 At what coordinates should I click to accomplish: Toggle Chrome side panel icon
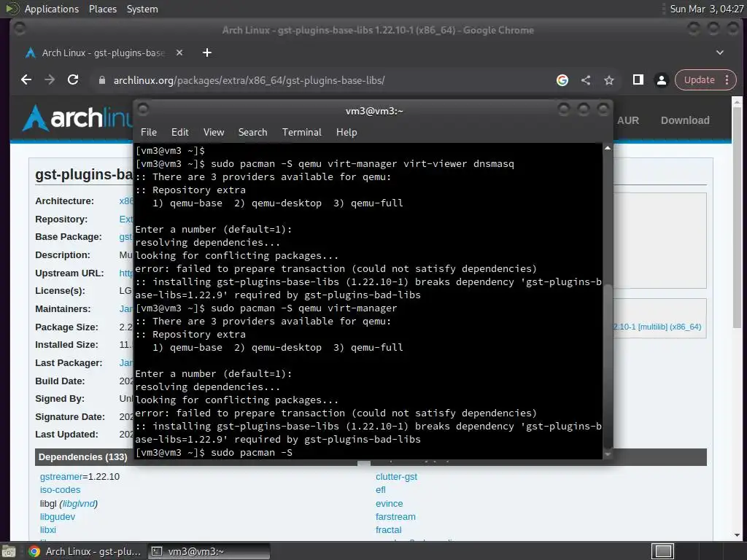click(x=638, y=80)
